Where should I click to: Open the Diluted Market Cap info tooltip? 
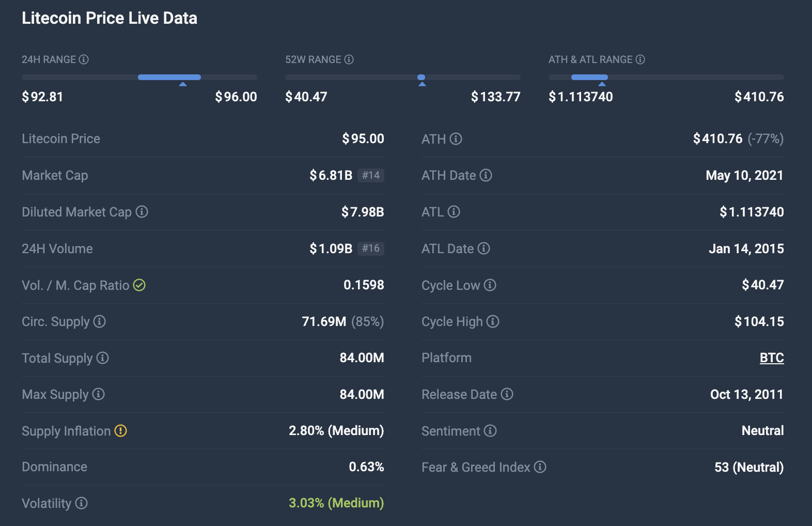[142, 212]
